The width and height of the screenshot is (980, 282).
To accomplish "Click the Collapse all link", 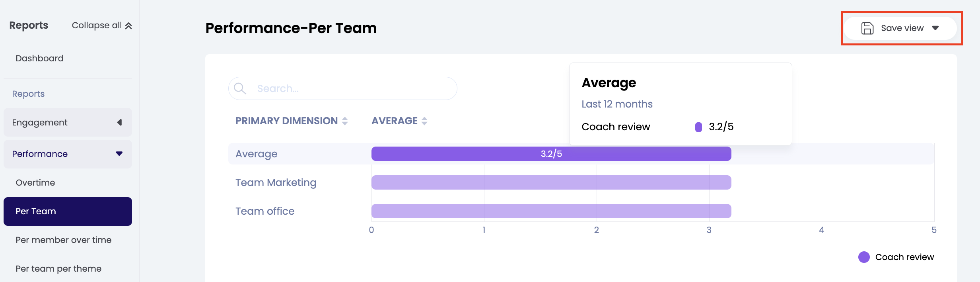I will (x=97, y=25).
